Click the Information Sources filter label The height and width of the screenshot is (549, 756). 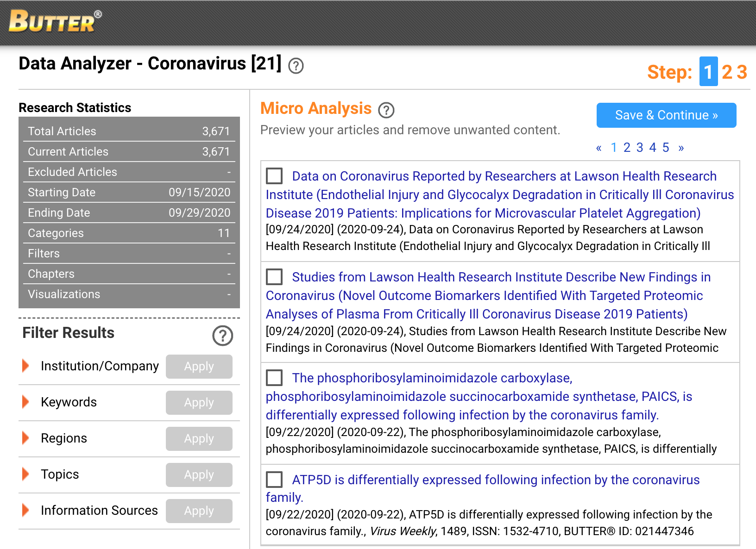pyautogui.click(x=99, y=510)
